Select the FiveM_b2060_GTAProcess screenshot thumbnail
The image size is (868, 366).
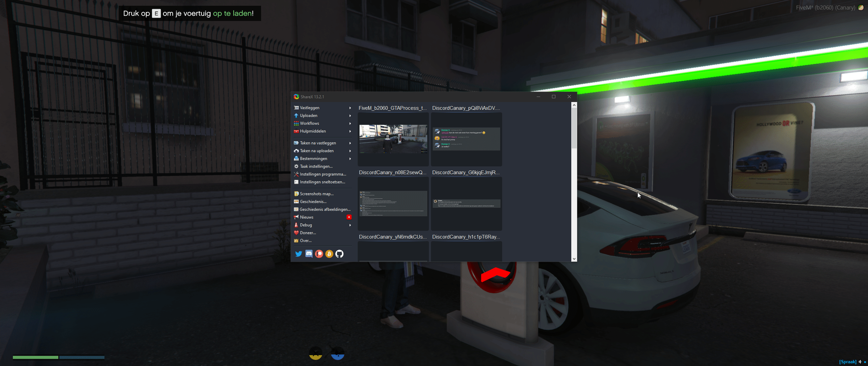tap(393, 139)
